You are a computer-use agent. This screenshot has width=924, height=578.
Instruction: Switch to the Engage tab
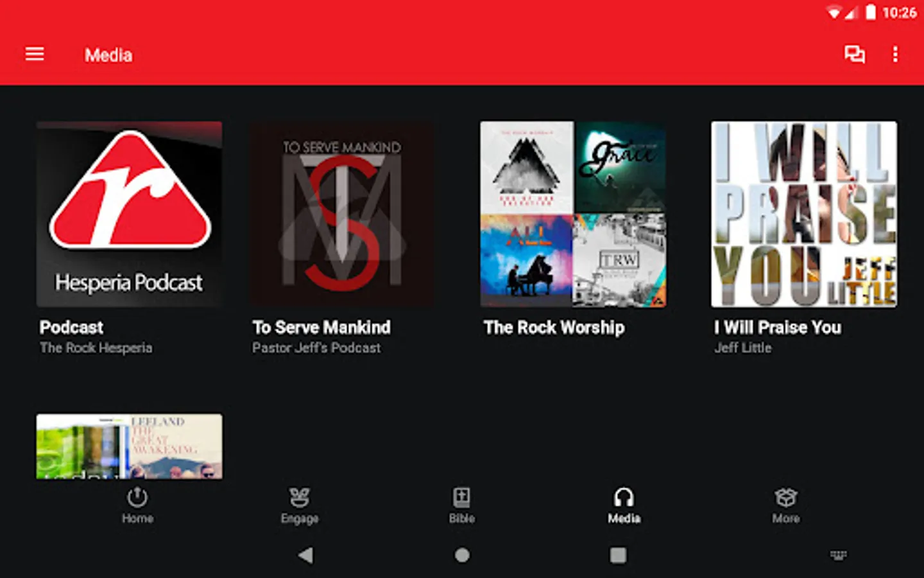[x=300, y=506]
